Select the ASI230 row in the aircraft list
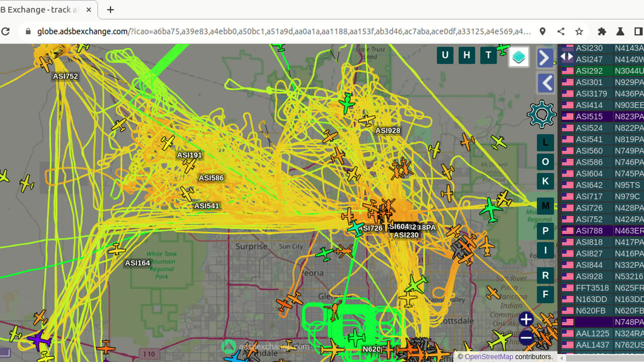The width and height of the screenshot is (644, 362). click(602, 48)
